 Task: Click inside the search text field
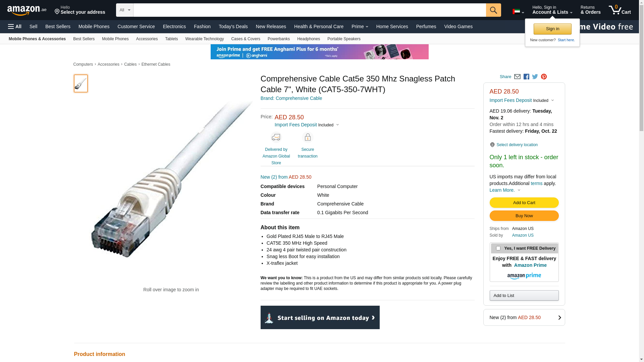click(x=310, y=10)
